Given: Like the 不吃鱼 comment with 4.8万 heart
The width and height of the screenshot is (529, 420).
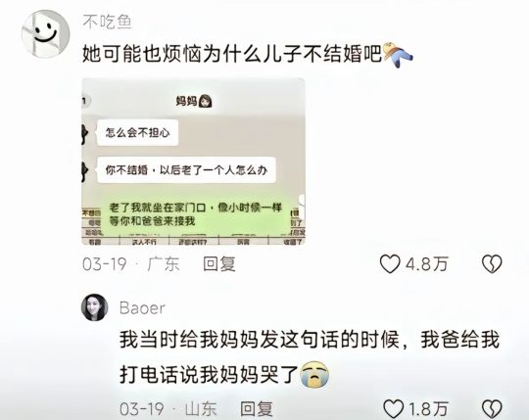Looking at the screenshot, I should [x=390, y=263].
